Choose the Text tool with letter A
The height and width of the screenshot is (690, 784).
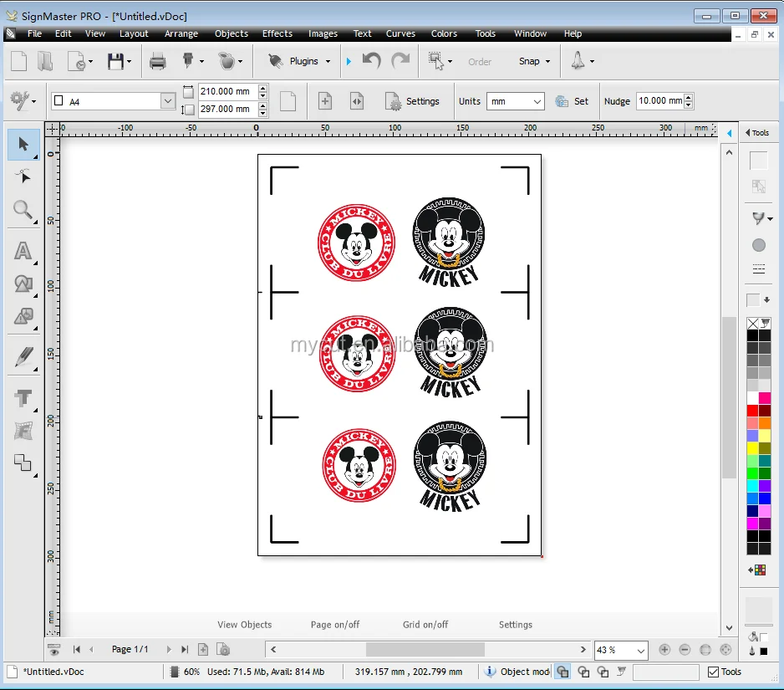coord(23,250)
